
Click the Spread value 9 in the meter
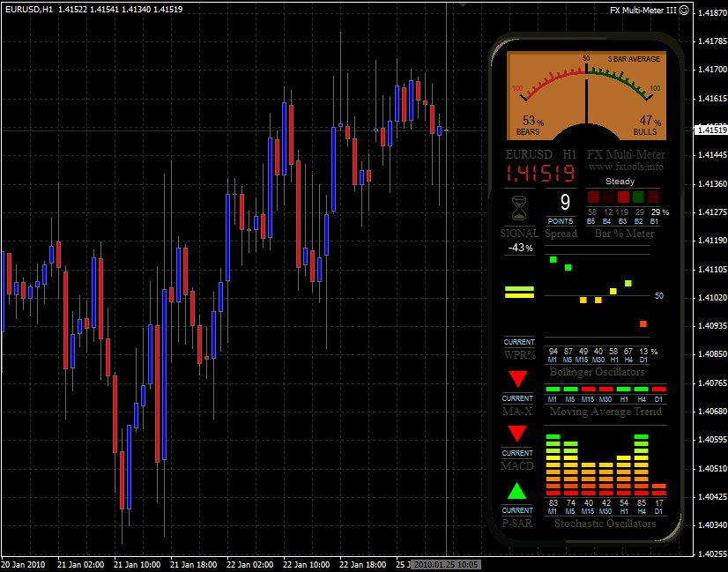point(564,202)
